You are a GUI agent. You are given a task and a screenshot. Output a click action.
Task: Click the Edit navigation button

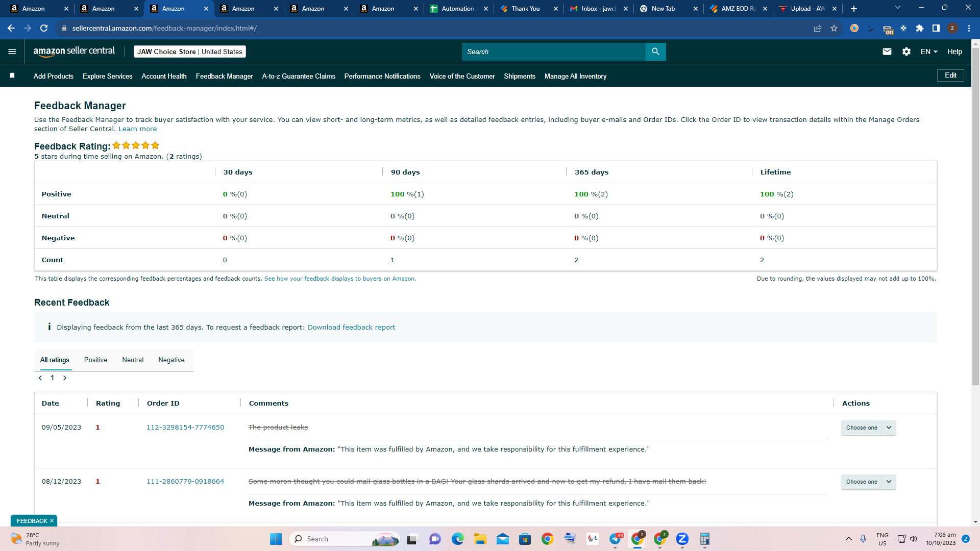point(950,76)
